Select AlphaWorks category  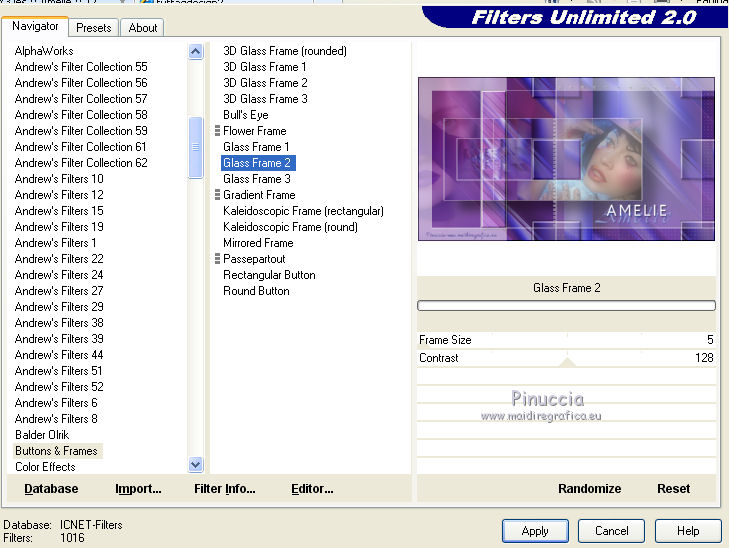coord(44,51)
